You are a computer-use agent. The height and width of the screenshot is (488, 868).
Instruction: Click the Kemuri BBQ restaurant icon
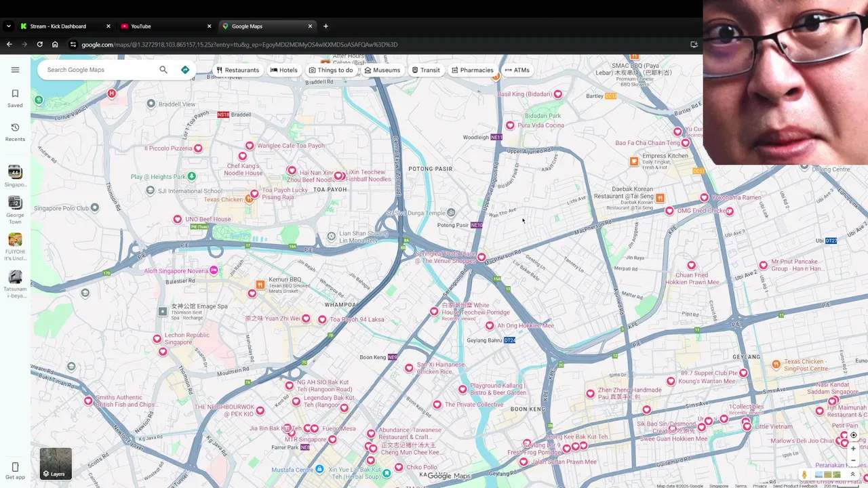coord(260,285)
